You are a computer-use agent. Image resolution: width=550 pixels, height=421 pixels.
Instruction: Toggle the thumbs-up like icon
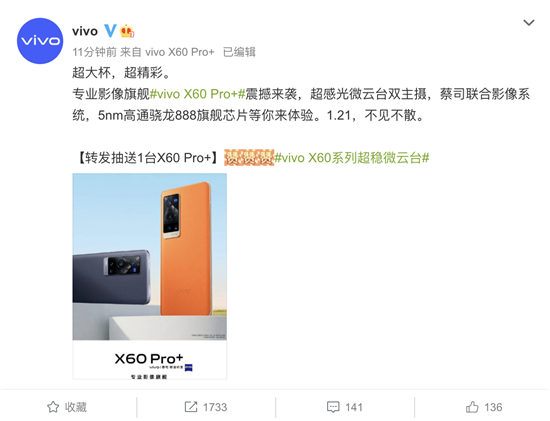coord(472,407)
